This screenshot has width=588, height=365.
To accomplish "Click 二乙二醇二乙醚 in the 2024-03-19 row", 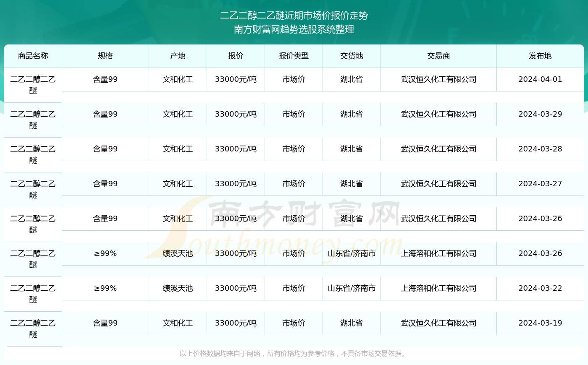I will (33, 328).
